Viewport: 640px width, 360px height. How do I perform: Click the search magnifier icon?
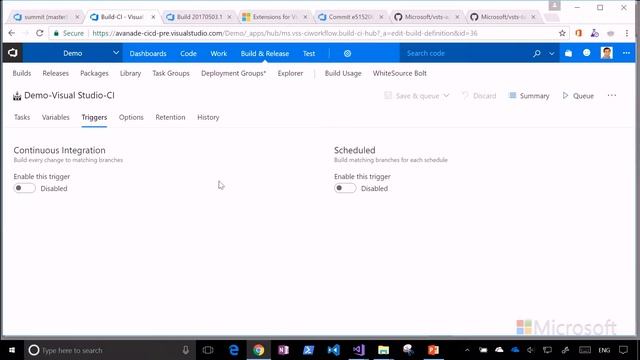537,53
